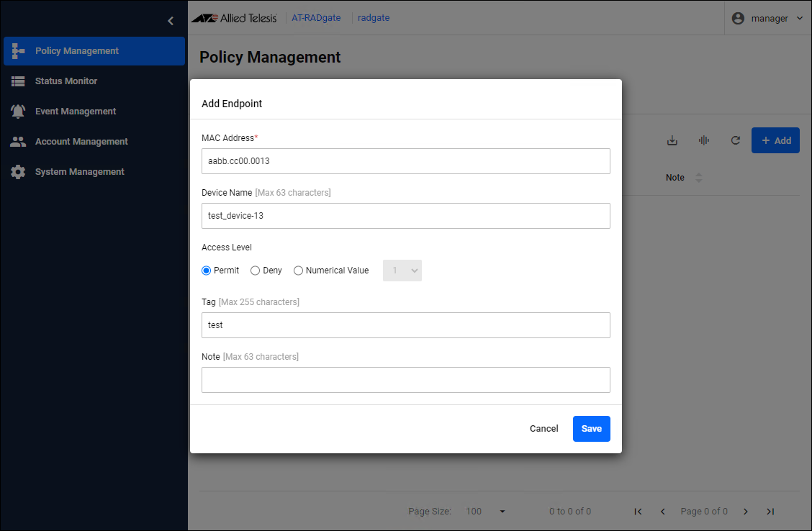Click the waveform icon beside download
Screen dimensions: 812x531
point(704,141)
